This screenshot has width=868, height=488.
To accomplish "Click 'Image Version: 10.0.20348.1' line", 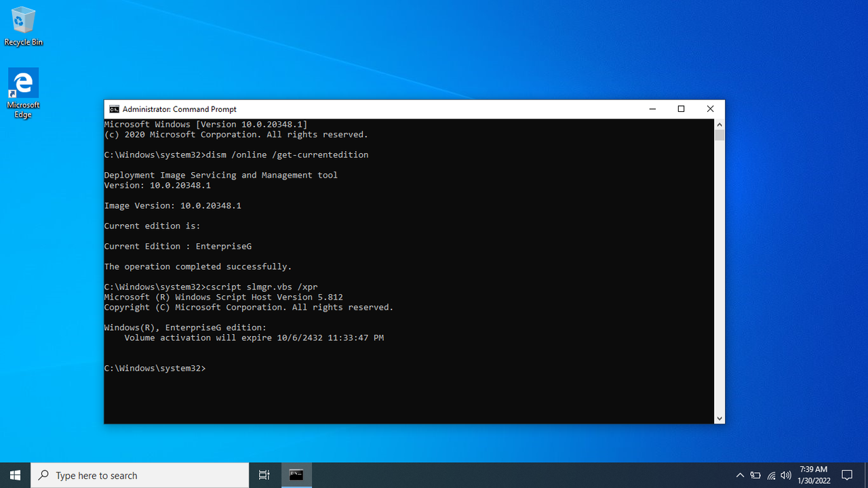I will click(x=173, y=205).
